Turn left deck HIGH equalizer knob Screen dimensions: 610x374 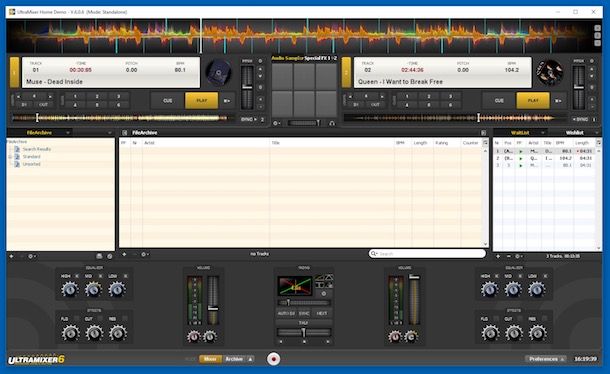tap(69, 289)
